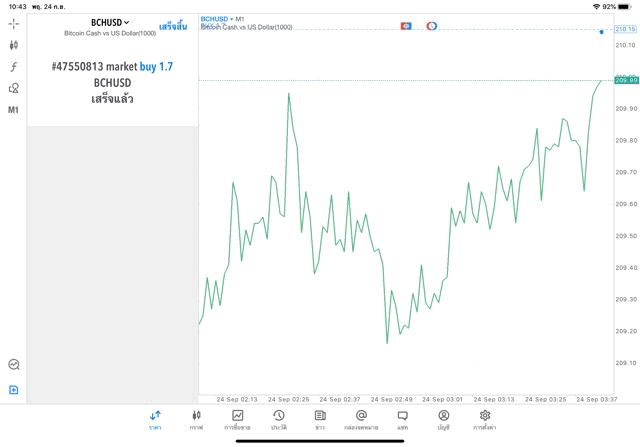Change the M1 timeframe selector

click(14, 110)
